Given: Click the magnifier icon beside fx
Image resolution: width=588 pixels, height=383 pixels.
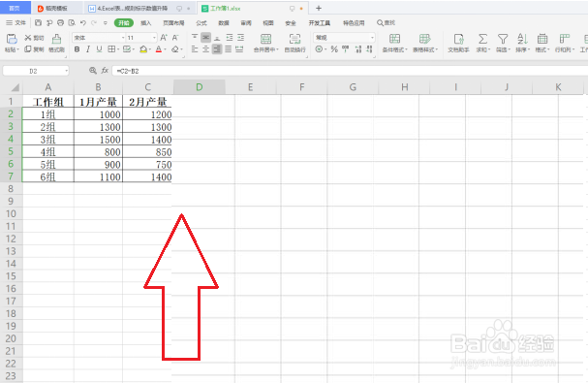Looking at the screenshot, I should click(93, 70).
